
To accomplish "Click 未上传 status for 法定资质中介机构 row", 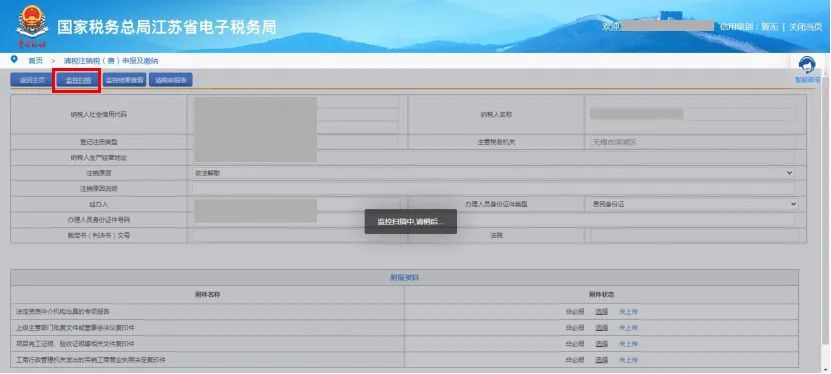I will (629, 312).
